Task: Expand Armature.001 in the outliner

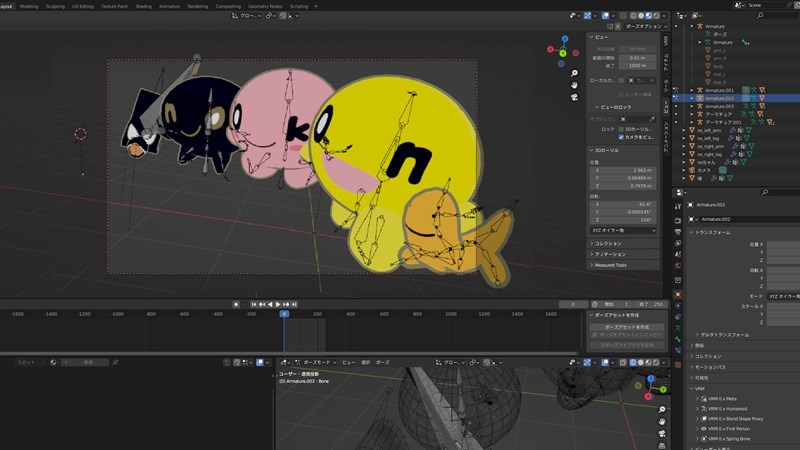Action: (x=692, y=90)
